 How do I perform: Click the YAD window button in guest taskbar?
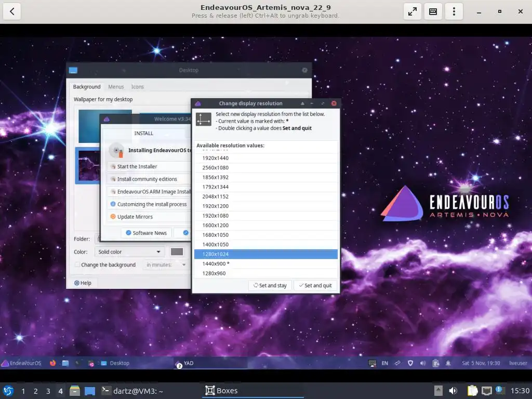click(x=210, y=363)
